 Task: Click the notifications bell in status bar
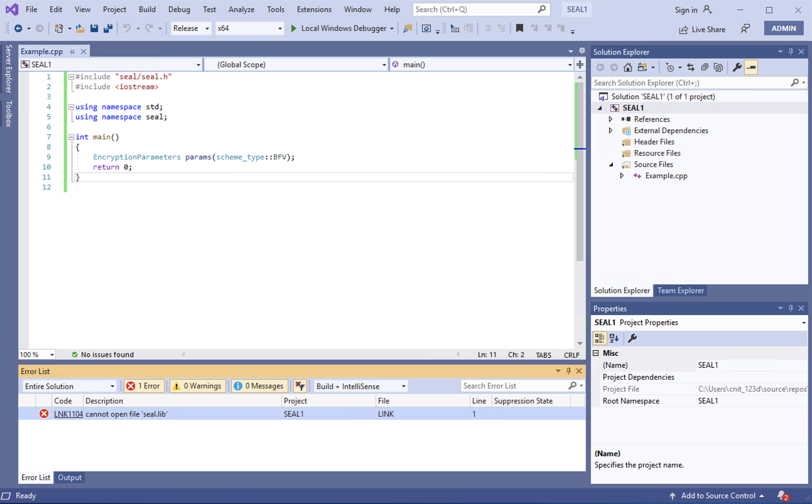click(781, 496)
